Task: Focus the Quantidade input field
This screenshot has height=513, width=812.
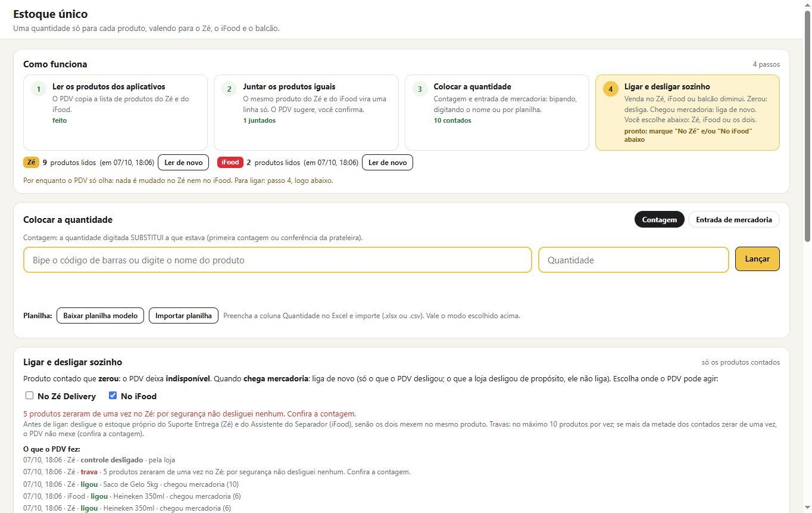Action: pyautogui.click(x=633, y=260)
